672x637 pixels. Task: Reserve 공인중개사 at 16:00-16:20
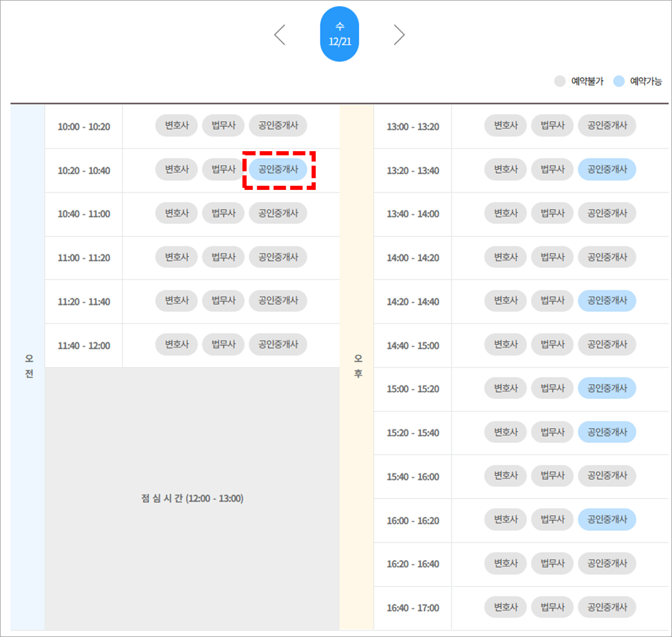tap(607, 519)
